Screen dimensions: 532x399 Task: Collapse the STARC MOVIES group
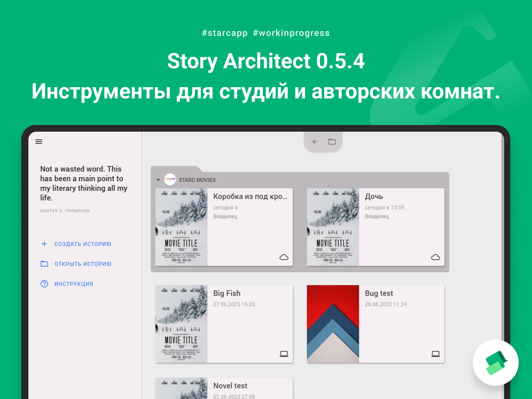(158, 180)
